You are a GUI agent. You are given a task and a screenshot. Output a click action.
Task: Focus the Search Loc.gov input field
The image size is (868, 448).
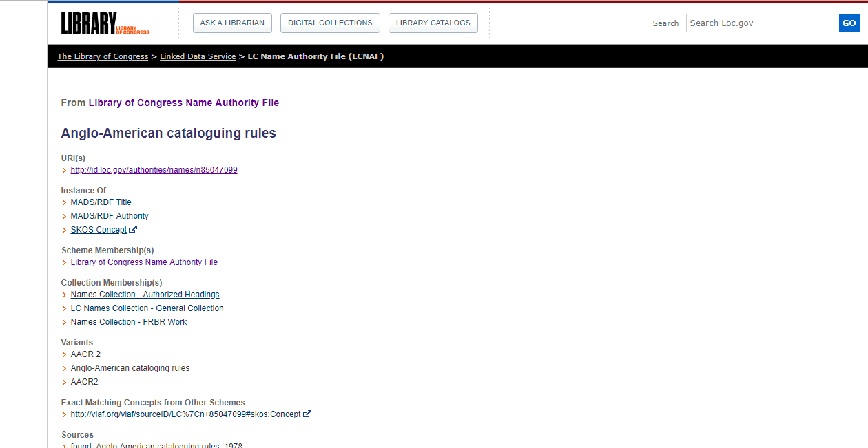tap(763, 23)
